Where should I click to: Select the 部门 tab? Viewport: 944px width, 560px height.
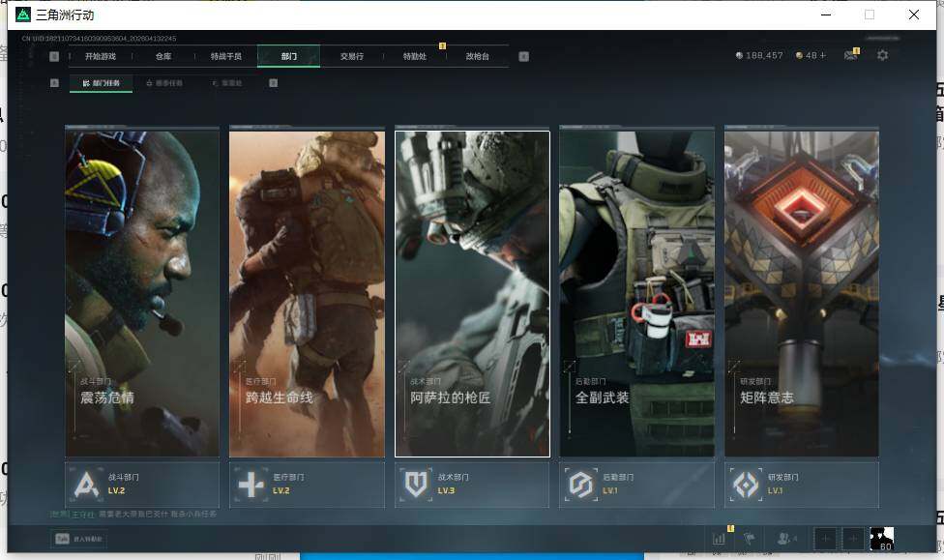pyautogui.click(x=289, y=56)
